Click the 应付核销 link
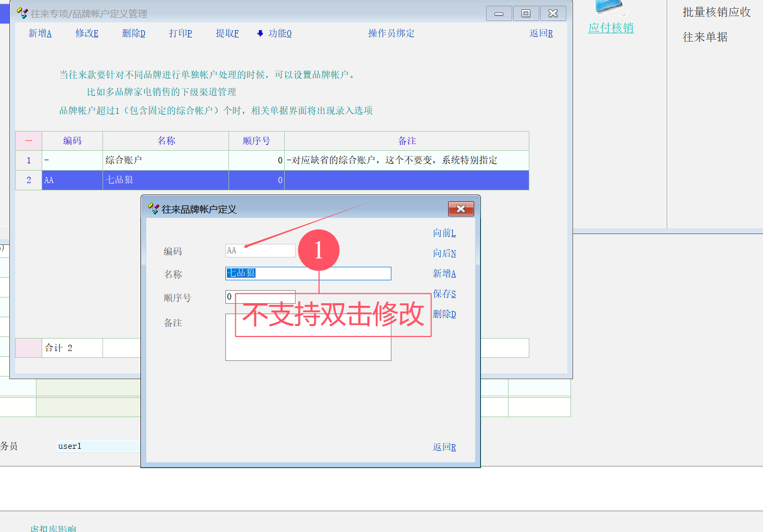Viewport: 763px width, 532px height. pyautogui.click(x=611, y=28)
